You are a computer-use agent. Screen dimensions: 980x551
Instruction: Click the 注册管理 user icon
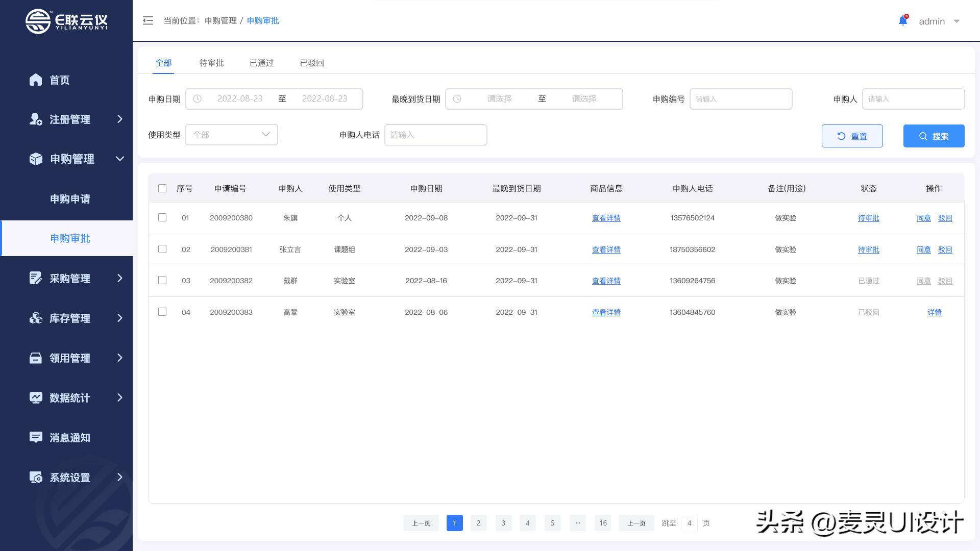(x=36, y=119)
